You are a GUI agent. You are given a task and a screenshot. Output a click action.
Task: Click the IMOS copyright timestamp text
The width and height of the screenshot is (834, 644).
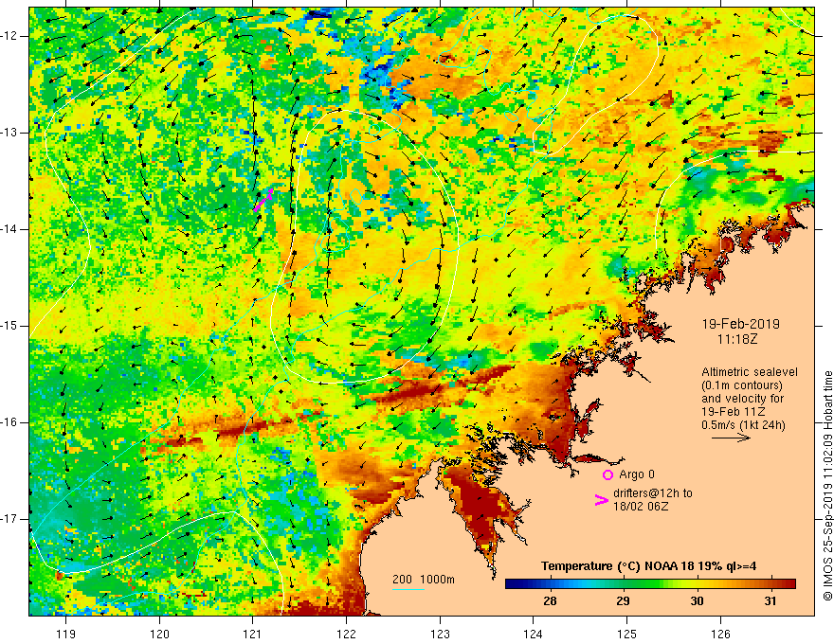pyautogui.click(x=827, y=486)
